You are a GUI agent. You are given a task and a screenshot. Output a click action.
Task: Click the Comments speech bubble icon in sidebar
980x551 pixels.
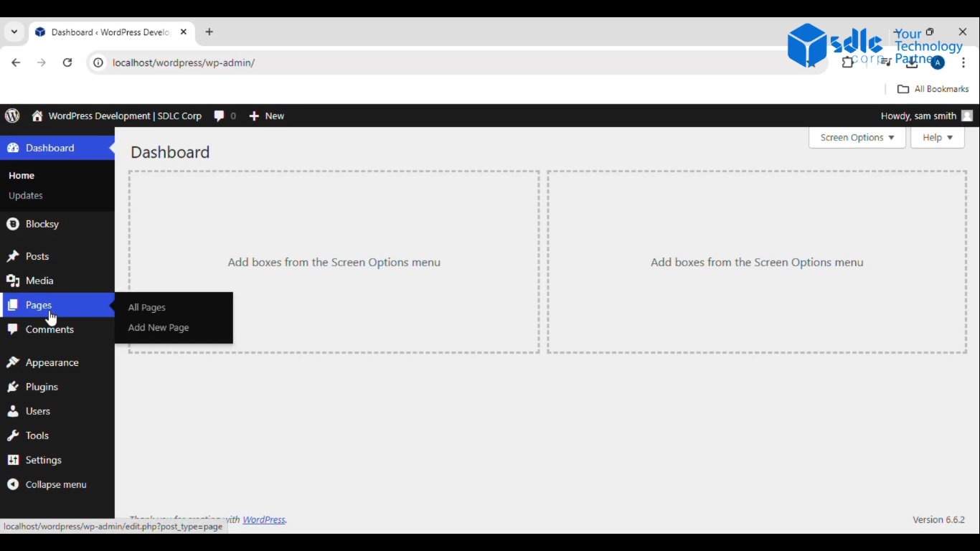click(x=13, y=329)
